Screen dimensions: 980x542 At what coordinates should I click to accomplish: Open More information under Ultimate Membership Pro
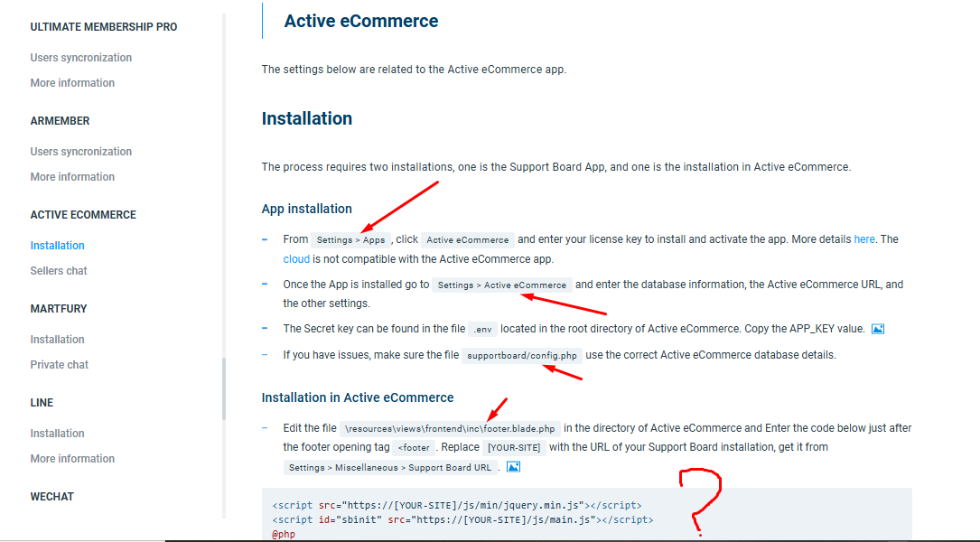72,82
